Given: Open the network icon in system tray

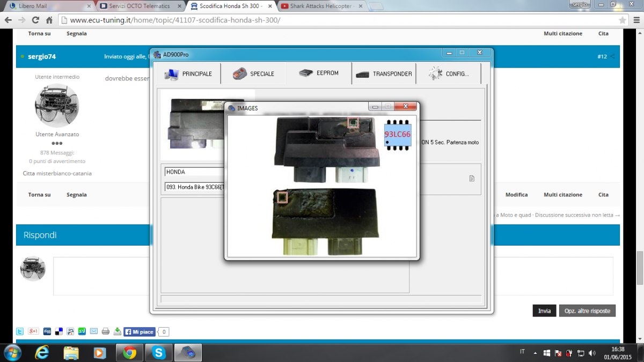Looking at the screenshot, I should click(581, 352).
